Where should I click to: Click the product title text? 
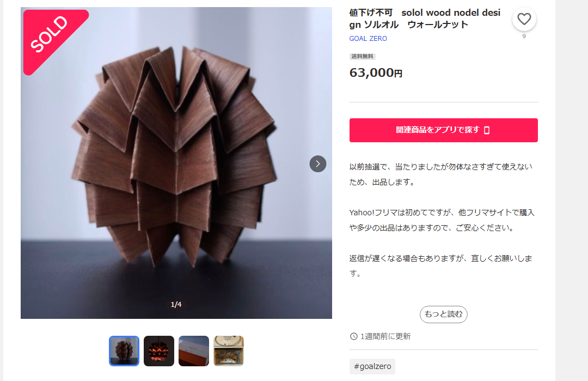(x=425, y=19)
